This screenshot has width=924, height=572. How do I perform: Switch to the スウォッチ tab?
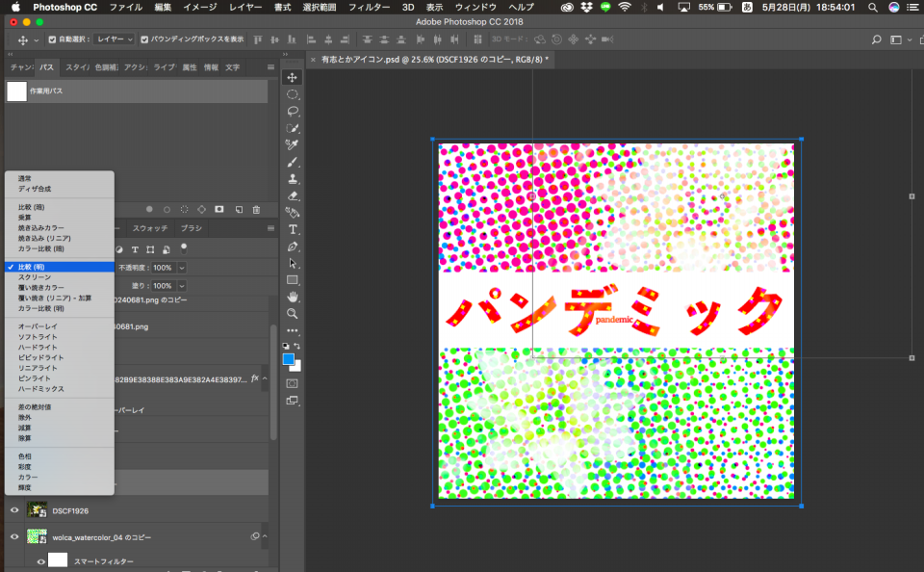click(x=150, y=228)
